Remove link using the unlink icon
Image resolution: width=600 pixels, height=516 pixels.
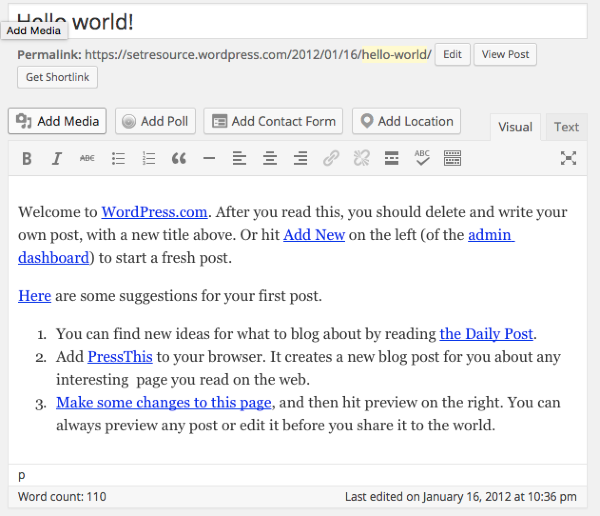click(361, 158)
